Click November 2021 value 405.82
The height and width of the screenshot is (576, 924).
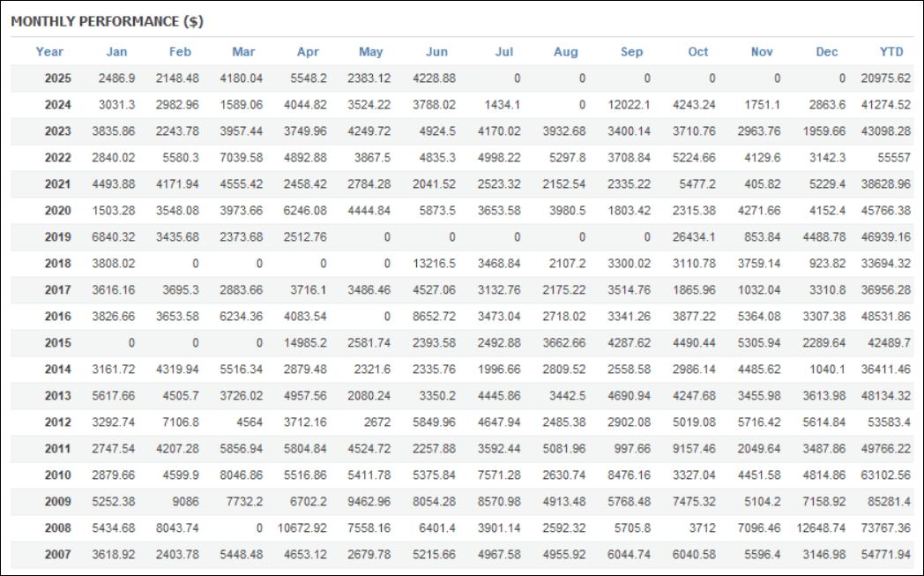(x=763, y=184)
